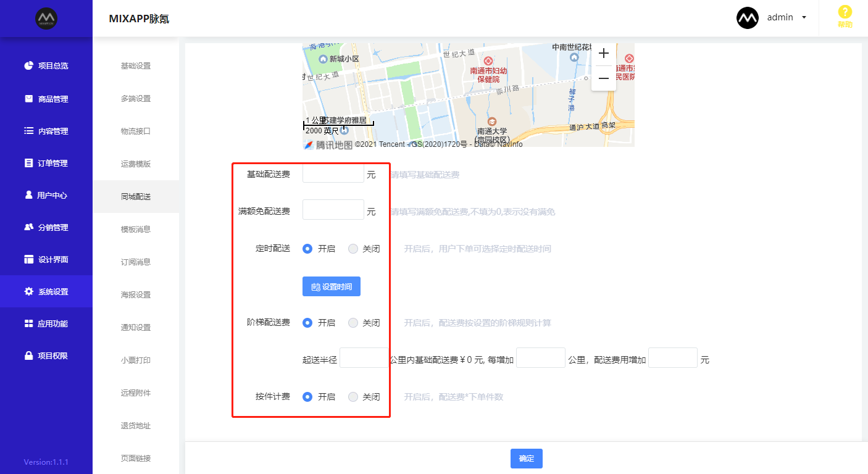This screenshot has height=474, width=868.
Task: Click the 系统设置 gear icon
Action: [28, 291]
